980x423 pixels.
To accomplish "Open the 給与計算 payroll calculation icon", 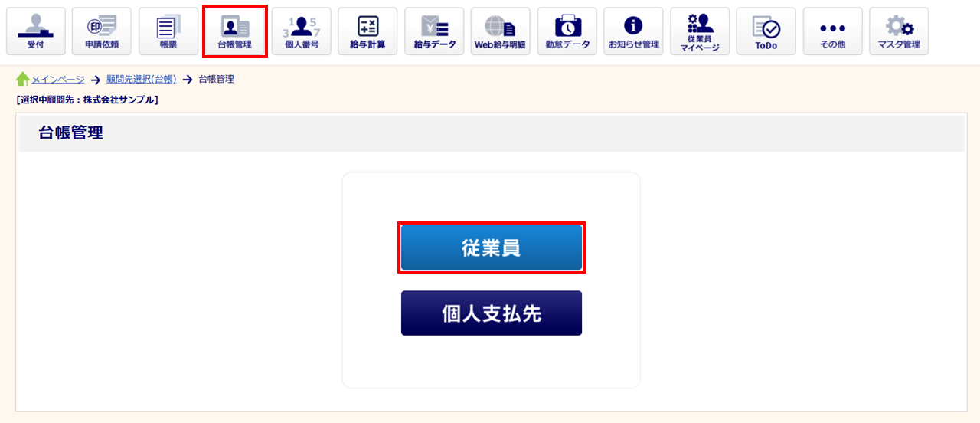I will click(367, 31).
